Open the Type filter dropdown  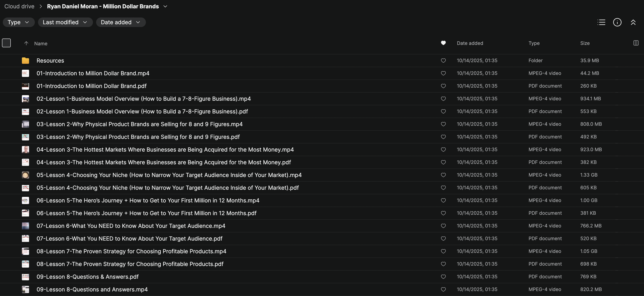pyautogui.click(x=19, y=22)
